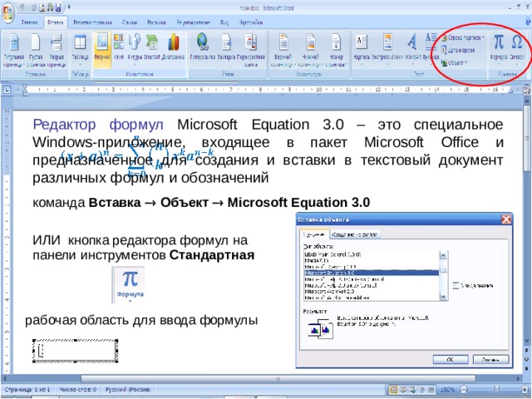Switch to Web Layout view icon

click(x=412, y=390)
